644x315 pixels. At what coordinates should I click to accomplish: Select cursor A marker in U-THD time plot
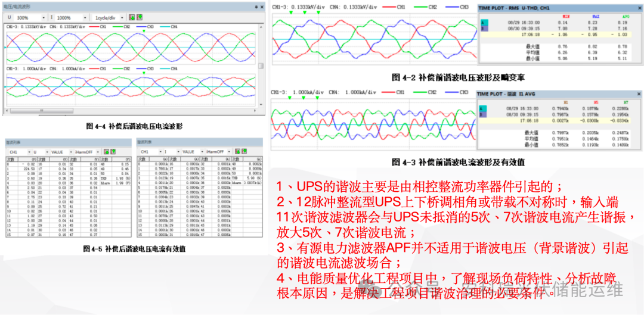tap(484, 23)
